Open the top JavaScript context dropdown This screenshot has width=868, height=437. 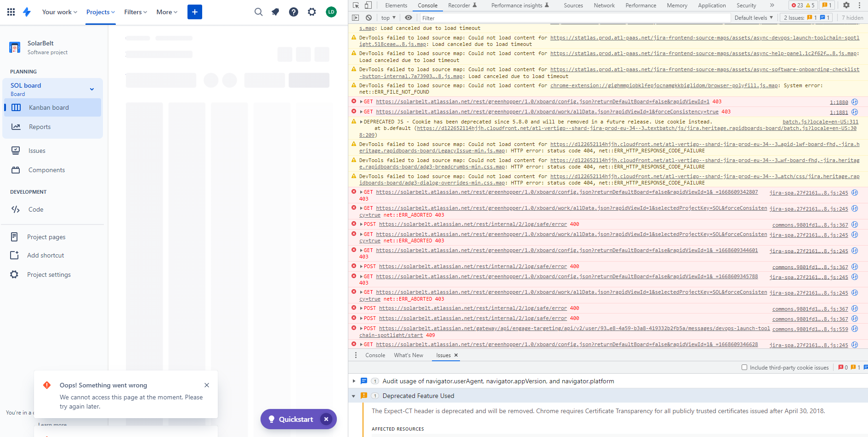[x=388, y=18]
